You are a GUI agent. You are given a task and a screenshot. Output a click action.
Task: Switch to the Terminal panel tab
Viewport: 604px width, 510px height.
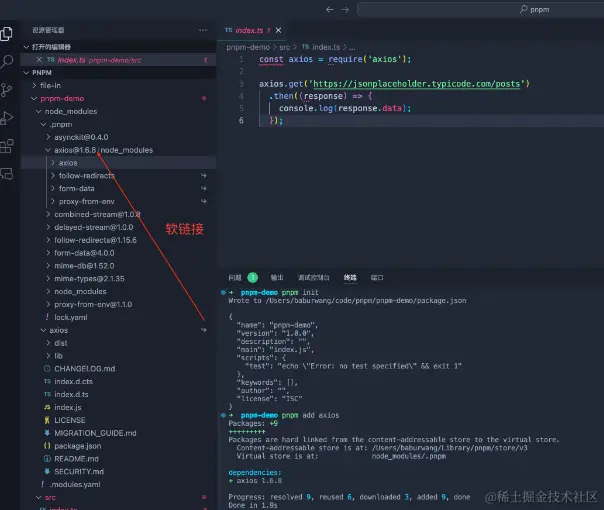350,277
